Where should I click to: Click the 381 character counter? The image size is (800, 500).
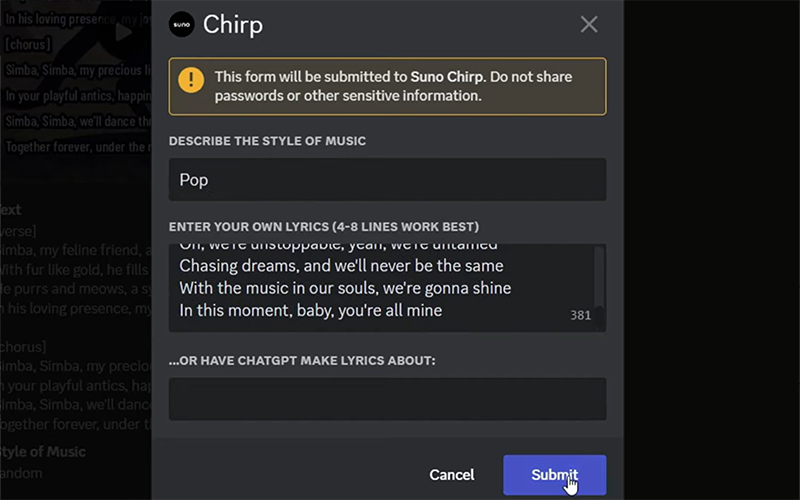580,315
